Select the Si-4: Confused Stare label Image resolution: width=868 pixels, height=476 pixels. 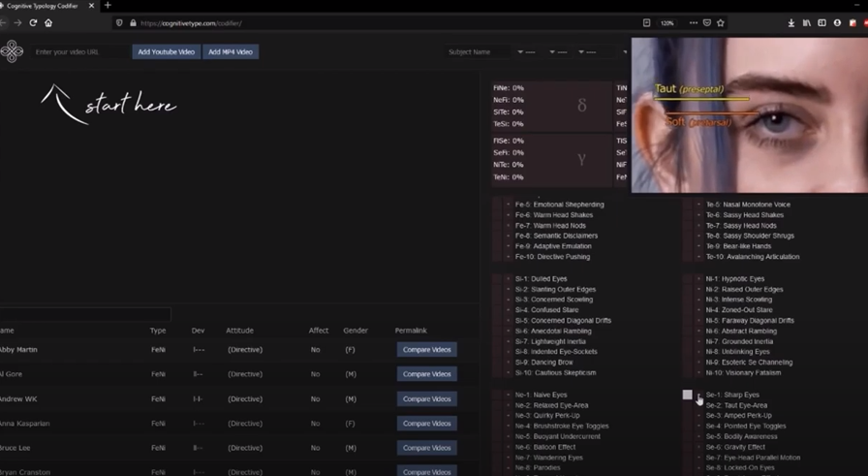(x=547, y=310)
